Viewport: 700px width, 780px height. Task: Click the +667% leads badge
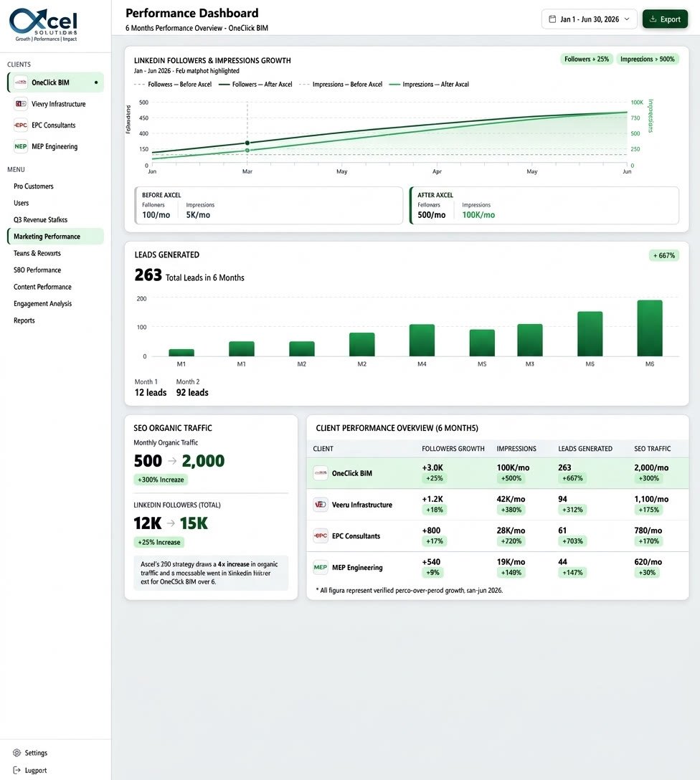[664, 256]
